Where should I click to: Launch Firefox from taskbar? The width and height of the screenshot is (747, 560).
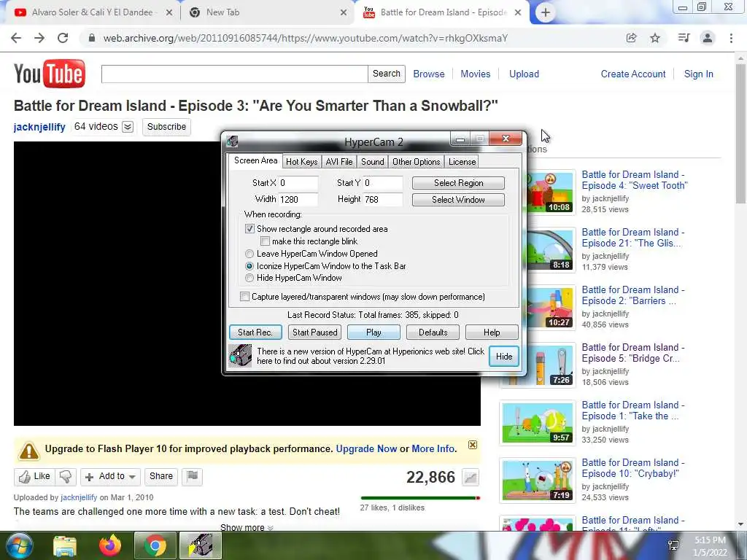(110, 545)
